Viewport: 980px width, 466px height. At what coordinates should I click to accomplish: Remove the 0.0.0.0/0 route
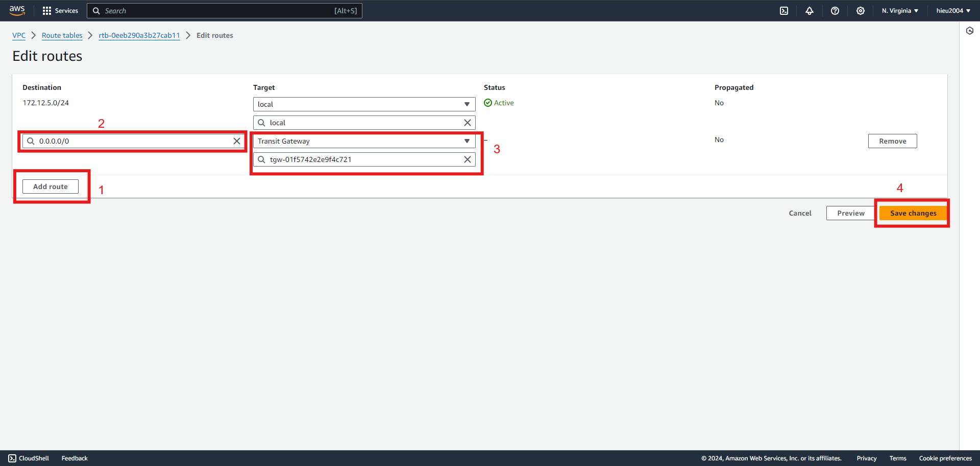click(893, 141)
